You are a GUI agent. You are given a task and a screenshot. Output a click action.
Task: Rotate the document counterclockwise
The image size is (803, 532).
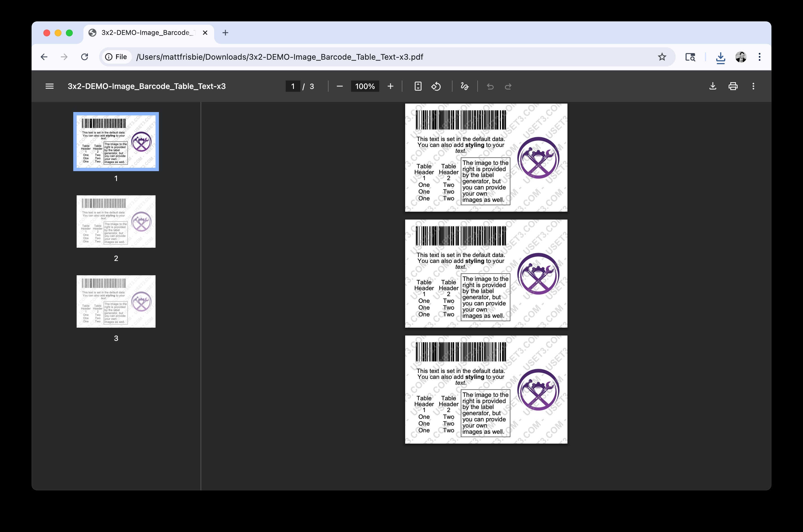click(x=436, y=86)
